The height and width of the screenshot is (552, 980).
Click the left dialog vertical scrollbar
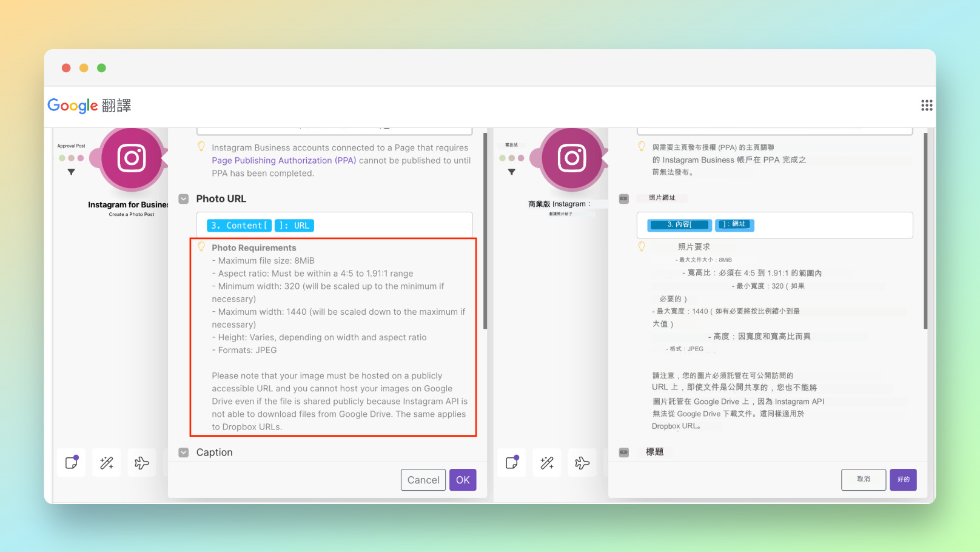[x=485, y=231]
